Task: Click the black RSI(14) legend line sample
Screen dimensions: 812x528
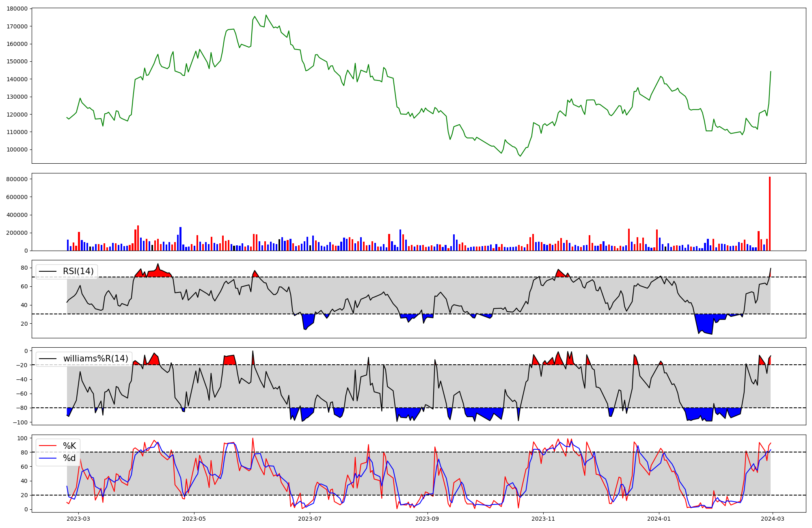Action: [x=47, y=271]
